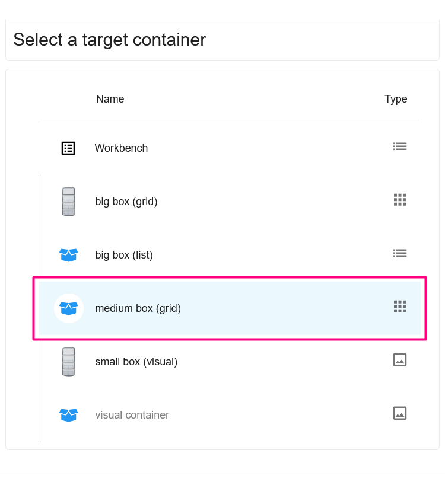Click grid type icon for big box (grid)

[400, 200]
